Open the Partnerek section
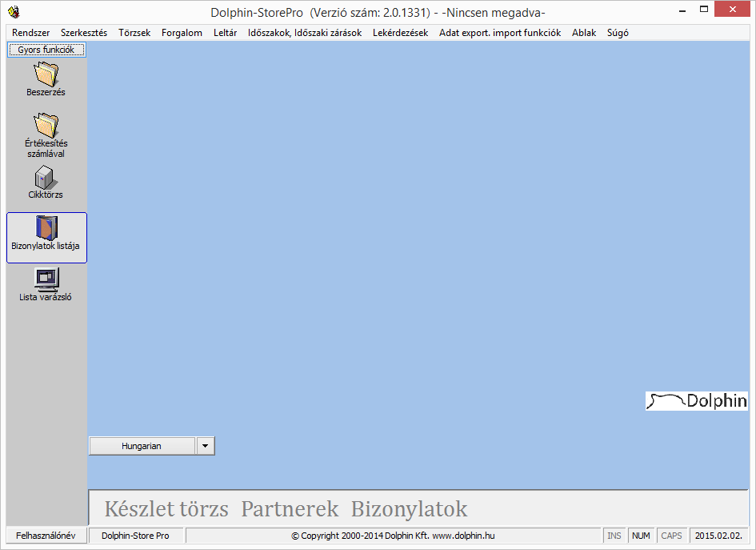756x550 pixels. click(290, 508)
